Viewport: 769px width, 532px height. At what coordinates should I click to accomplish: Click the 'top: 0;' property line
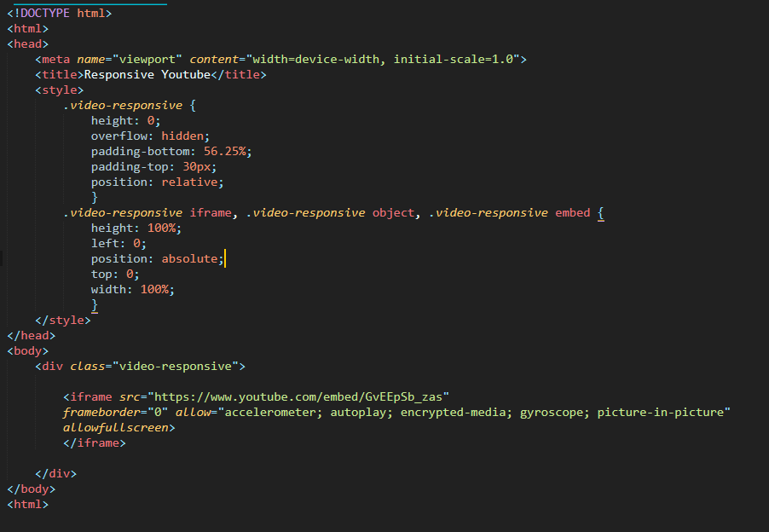[115, 275]
